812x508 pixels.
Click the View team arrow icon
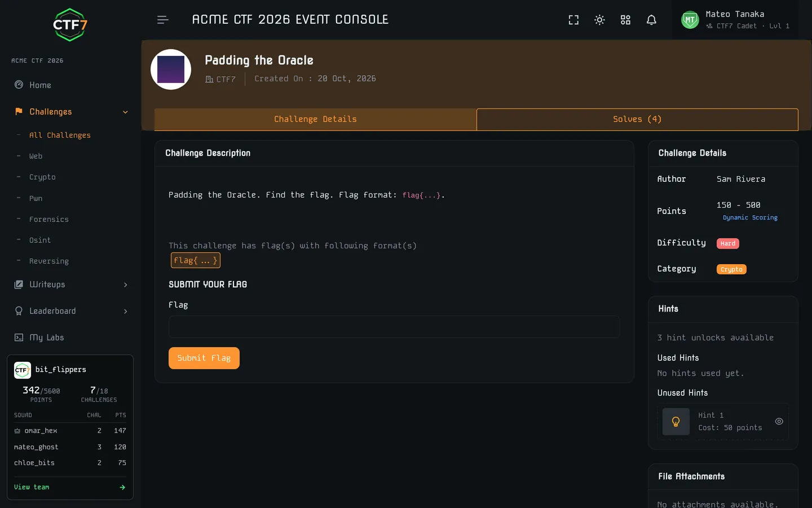[122, 487]
